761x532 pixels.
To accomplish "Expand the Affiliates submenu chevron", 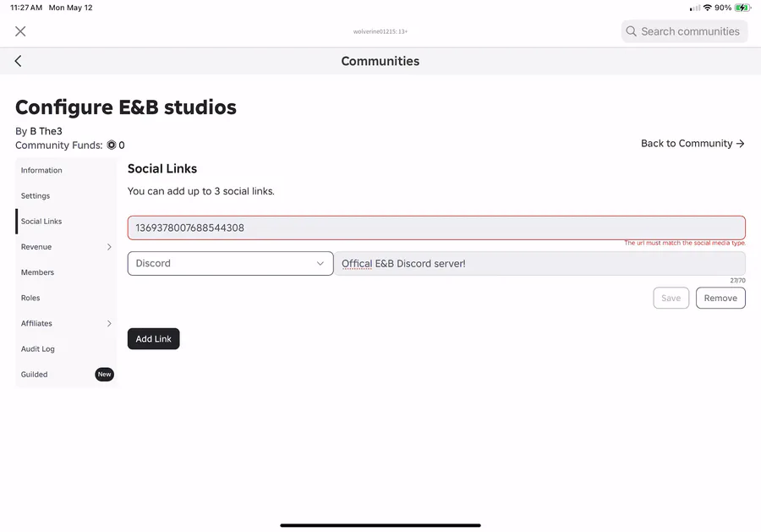I will click(109, 323).
